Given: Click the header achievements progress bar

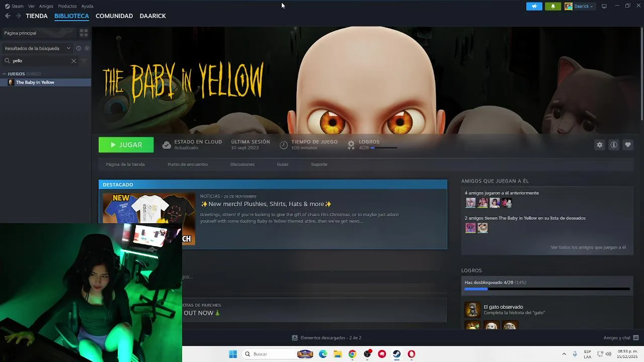Looking at the screenshot, I should (384, 148).
